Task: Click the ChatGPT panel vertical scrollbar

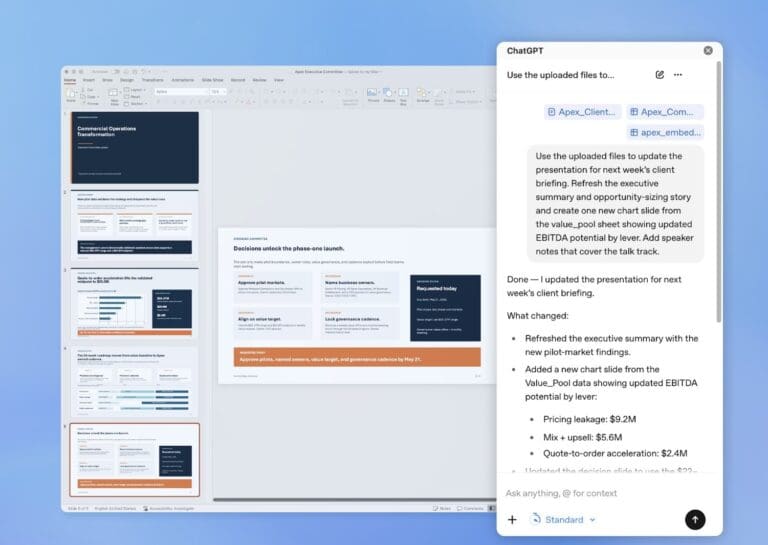Action: coord(719,192)
